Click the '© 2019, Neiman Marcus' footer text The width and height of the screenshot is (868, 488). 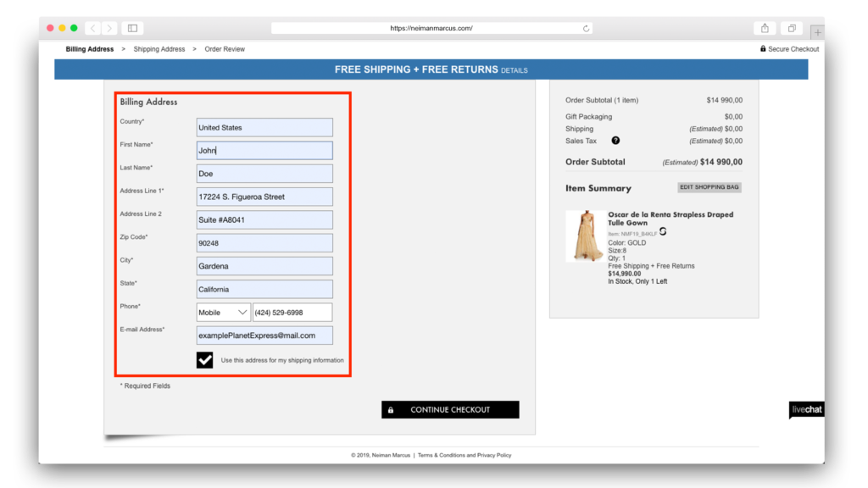[x=381, y=455]
